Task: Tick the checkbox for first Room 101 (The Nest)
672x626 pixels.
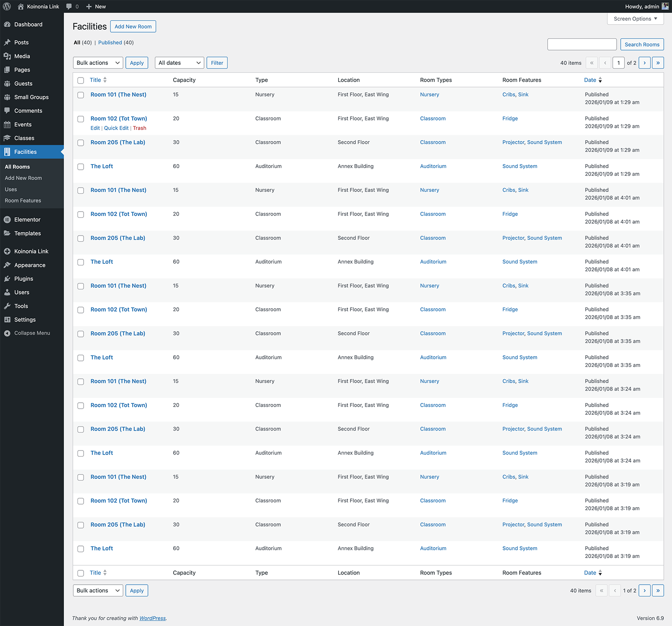Action: [x=81, y=95]
